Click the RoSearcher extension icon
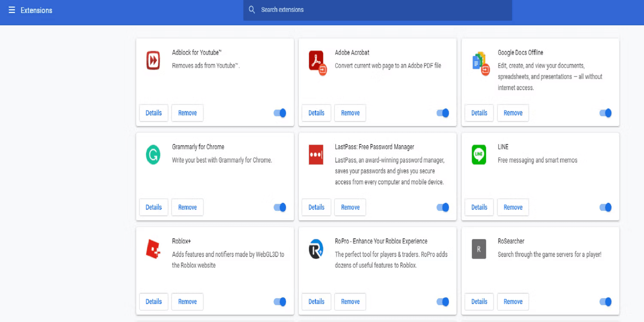Viewport: 644px width, 322px height. pos(478,249)
